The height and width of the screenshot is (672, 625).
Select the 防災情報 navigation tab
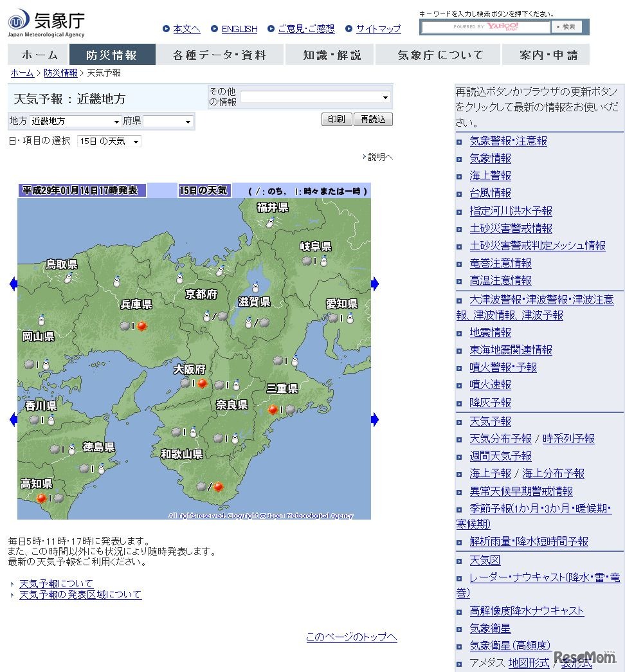click(113, 55)
